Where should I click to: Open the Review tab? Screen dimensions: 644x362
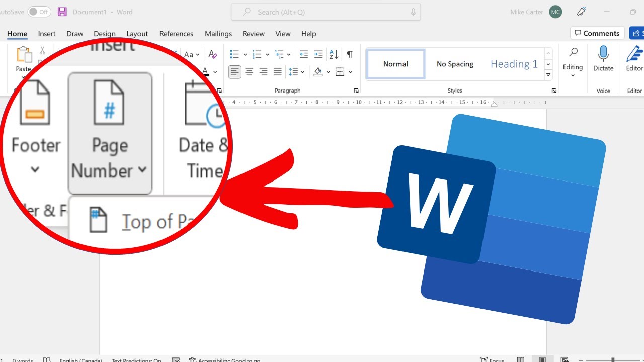(253, 34)
